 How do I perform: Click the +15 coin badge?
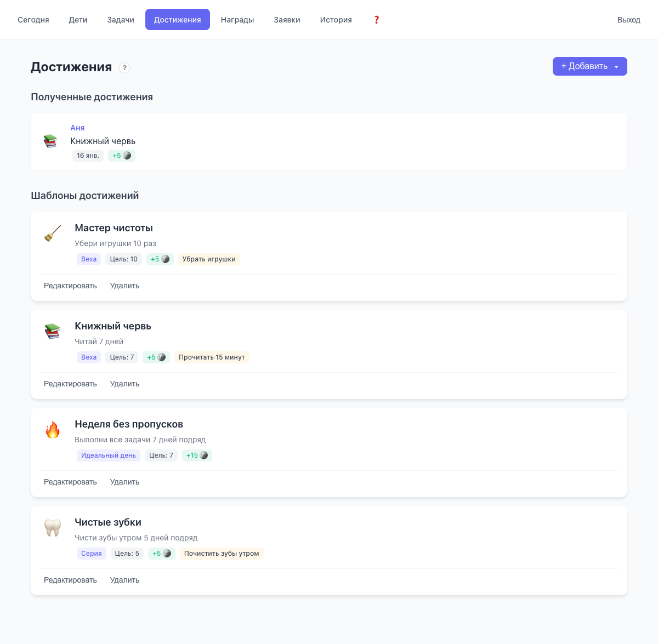197,455
